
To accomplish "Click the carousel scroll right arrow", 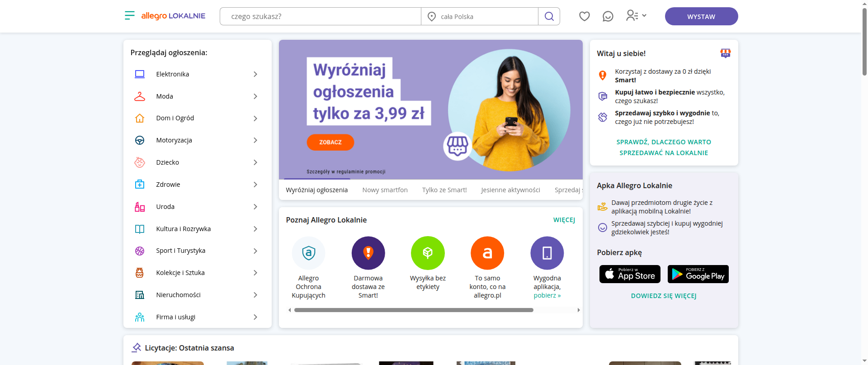I will tap(579, 310).
